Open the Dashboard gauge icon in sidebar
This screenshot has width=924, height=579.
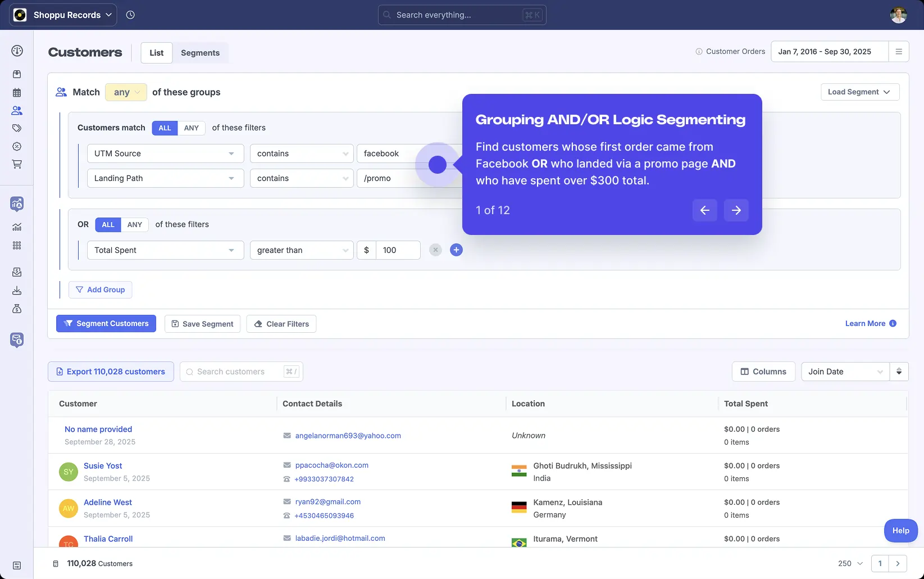[17, 51]
